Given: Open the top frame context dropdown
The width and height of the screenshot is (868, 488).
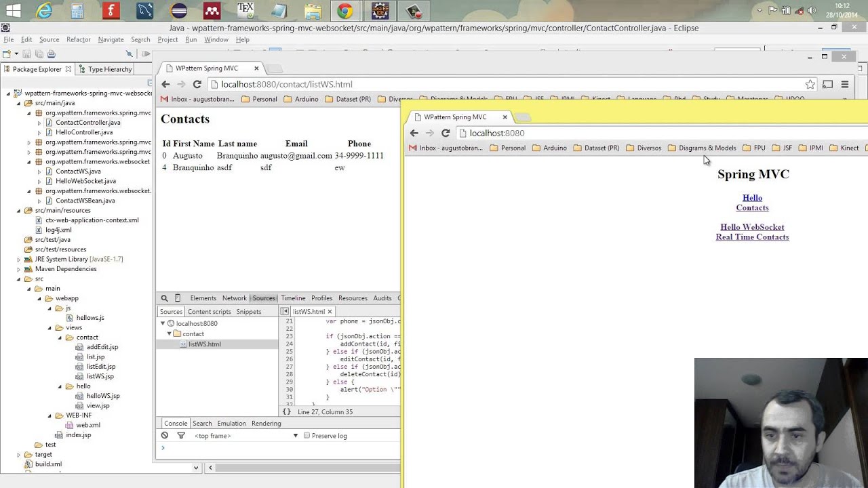Looking at the screenshot, I should (x=247, y=436).
